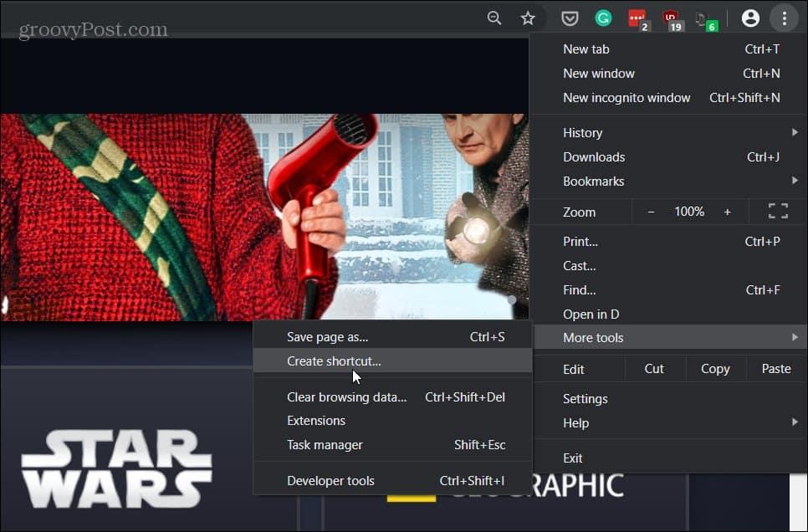This screenshot has width=808, height=532.
Task: Expand the History submenu
Action: coord(668,133)
